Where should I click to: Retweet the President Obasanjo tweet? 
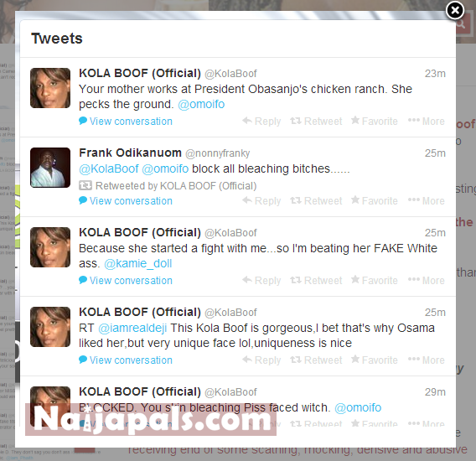[316, 122]
